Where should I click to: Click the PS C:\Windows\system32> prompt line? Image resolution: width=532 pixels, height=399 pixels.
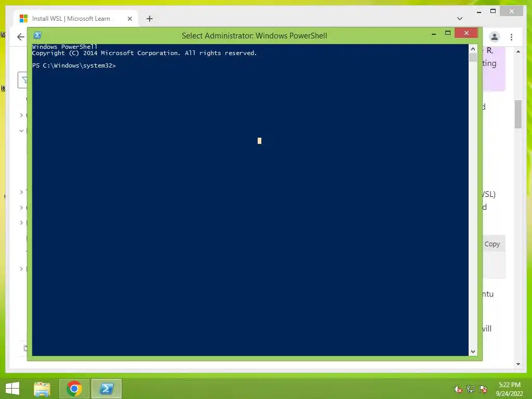click(x=74, y=65)
